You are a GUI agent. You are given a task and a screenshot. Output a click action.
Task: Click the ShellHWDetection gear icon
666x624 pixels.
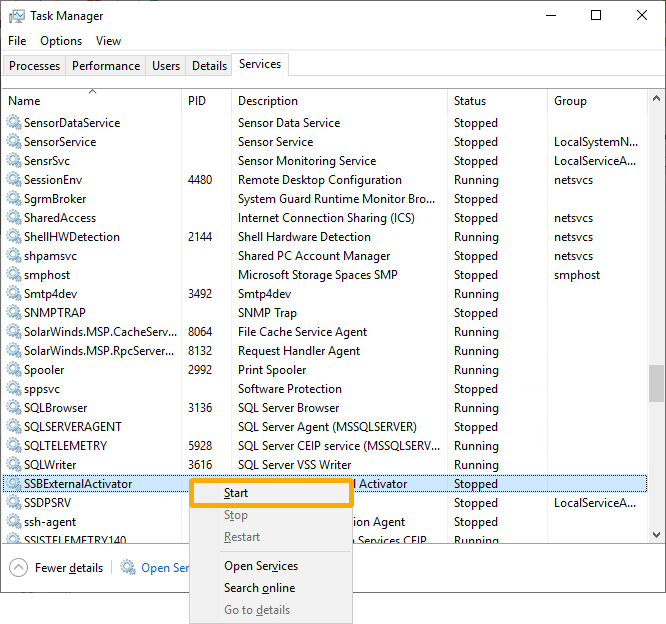point(14,236)
